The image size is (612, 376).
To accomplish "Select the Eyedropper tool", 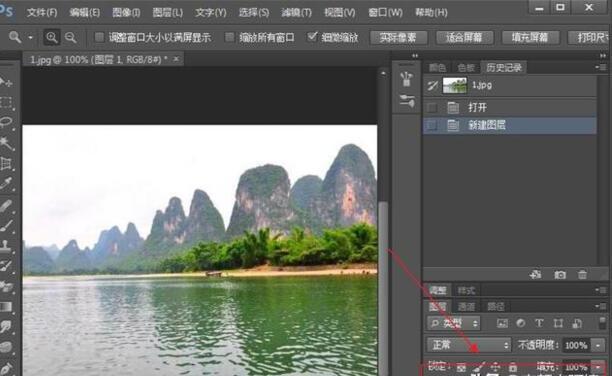I will click(x=6, y=184).
